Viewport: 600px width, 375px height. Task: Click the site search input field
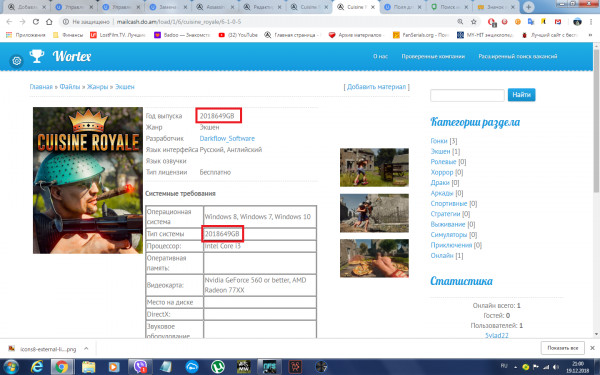tap(467, 95)
